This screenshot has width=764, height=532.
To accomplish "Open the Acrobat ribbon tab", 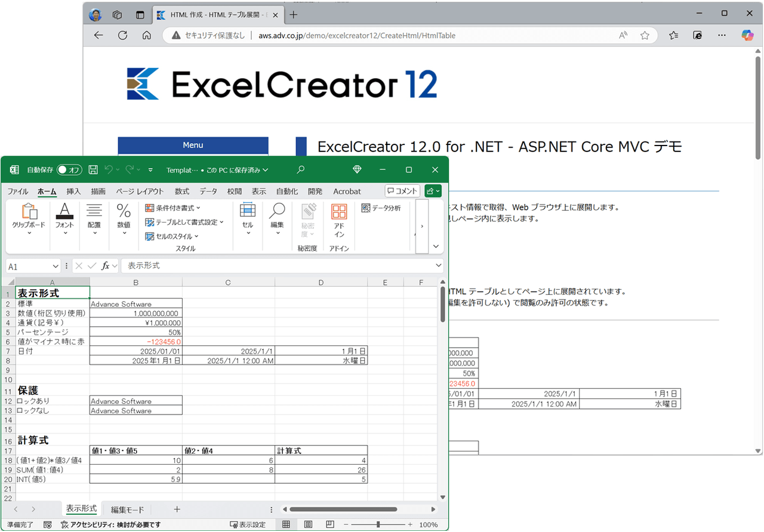I will pos(347,191).
